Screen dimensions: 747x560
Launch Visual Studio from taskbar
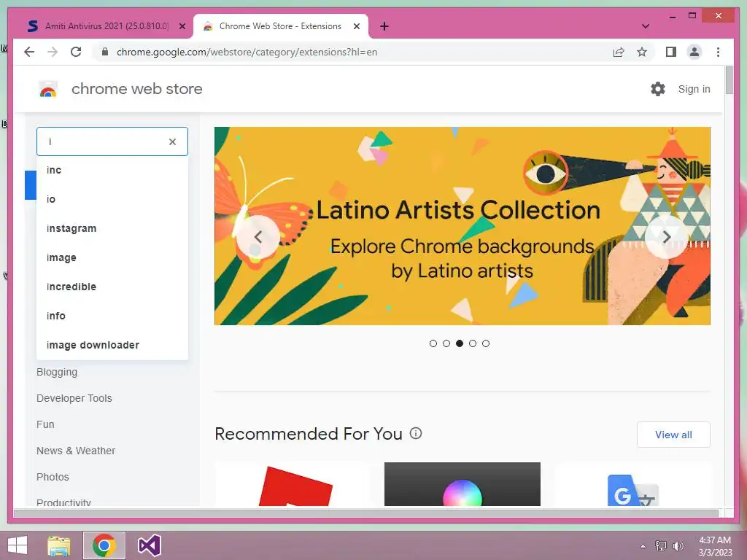(x=149, y=545)
